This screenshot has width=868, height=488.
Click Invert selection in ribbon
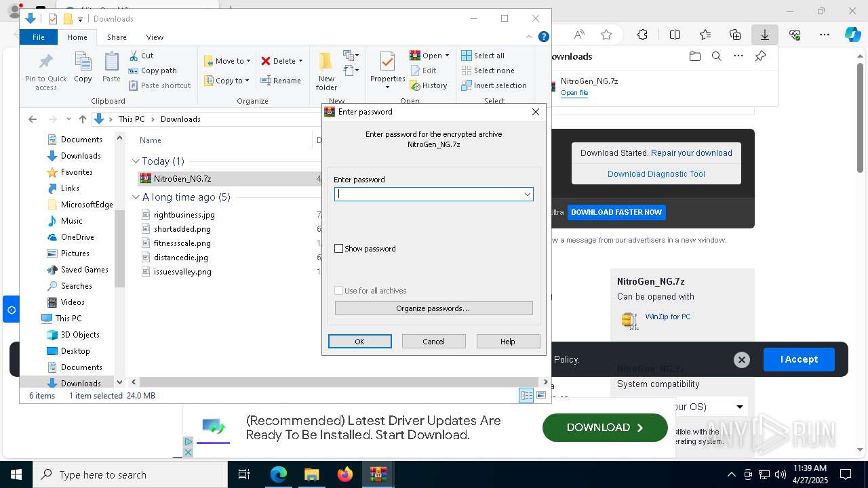pos(494,85)
